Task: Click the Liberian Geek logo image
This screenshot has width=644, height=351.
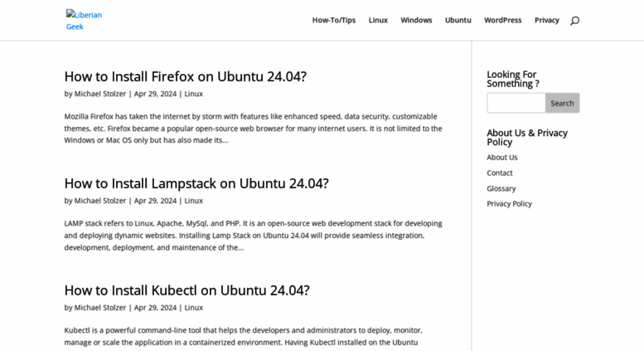Action: 85,21
